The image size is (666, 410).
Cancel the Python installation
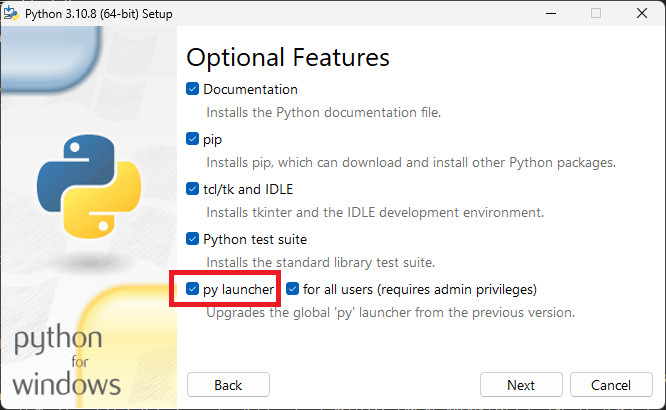click(x=611, y=385)
